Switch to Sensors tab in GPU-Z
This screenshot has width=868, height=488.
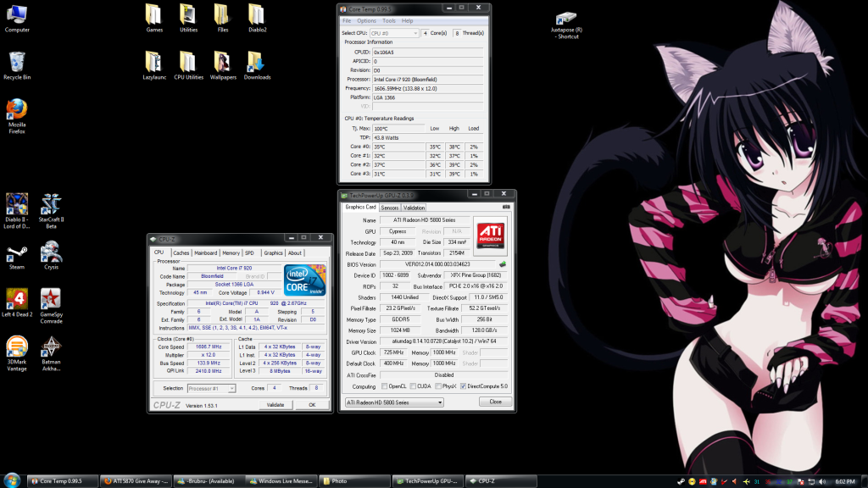coord(390,208)
